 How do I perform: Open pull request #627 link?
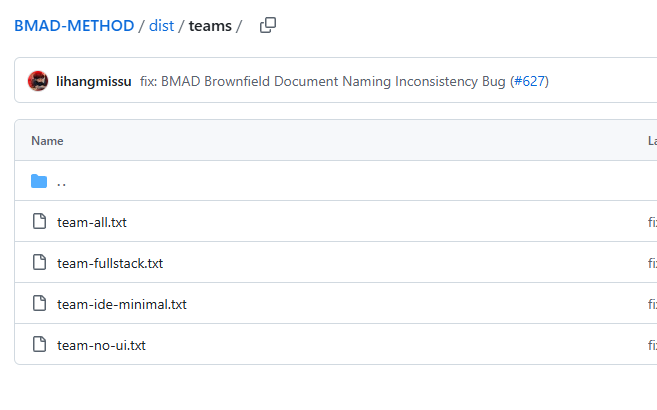click(x=530, y=81)
